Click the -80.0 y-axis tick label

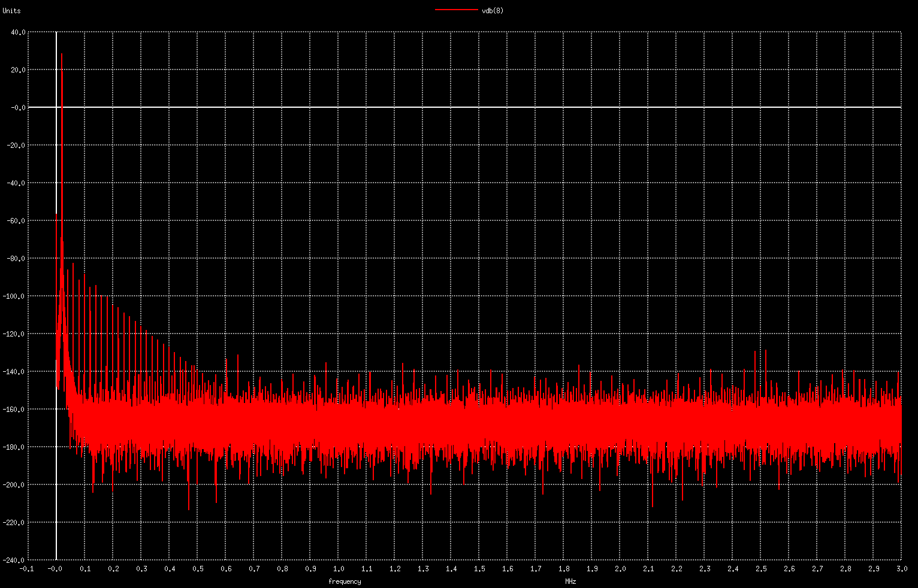(17, 259)
